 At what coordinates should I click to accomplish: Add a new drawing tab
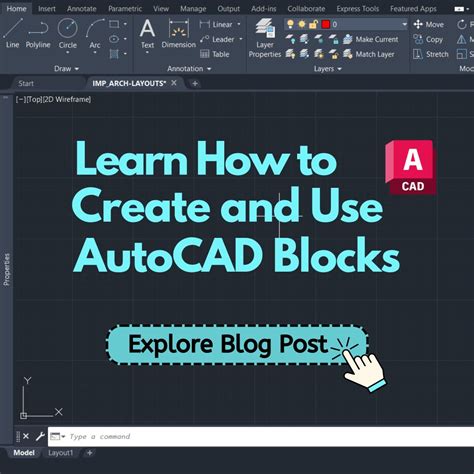195,83
